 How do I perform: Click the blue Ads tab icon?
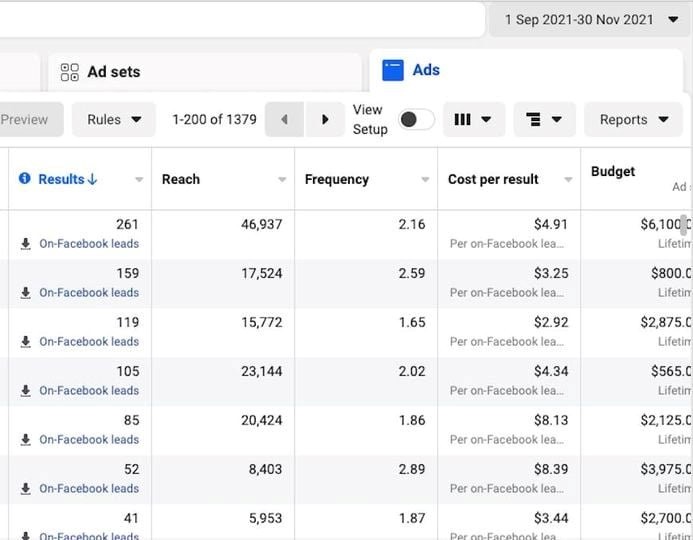coord(393,70)
